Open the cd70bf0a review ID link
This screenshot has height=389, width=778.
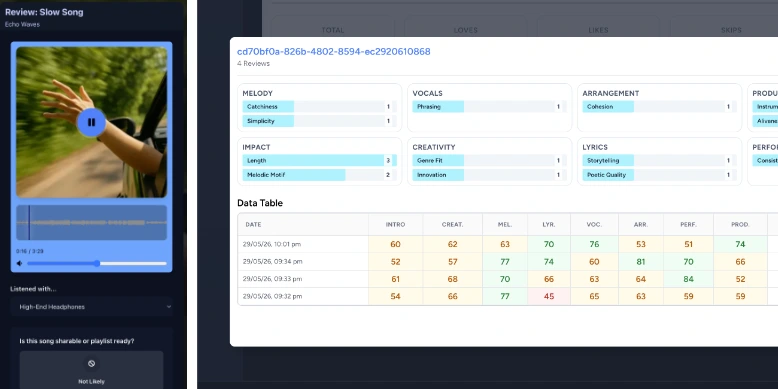pos(333,52)
